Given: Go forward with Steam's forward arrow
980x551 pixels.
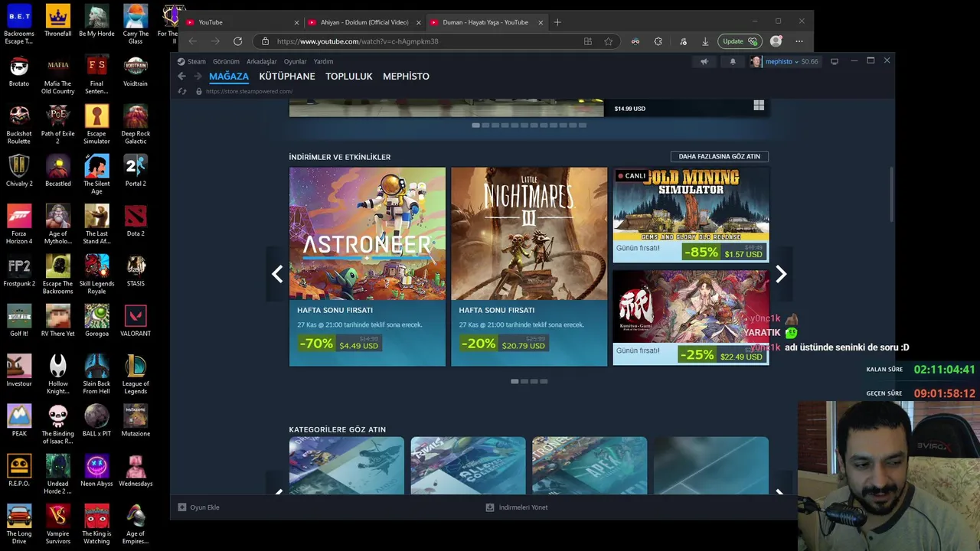Looking at the screenshot, I should click(198, 77).
